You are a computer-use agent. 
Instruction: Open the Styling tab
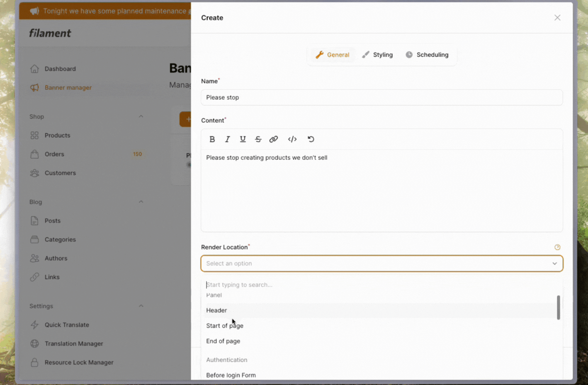pos(377,55)
